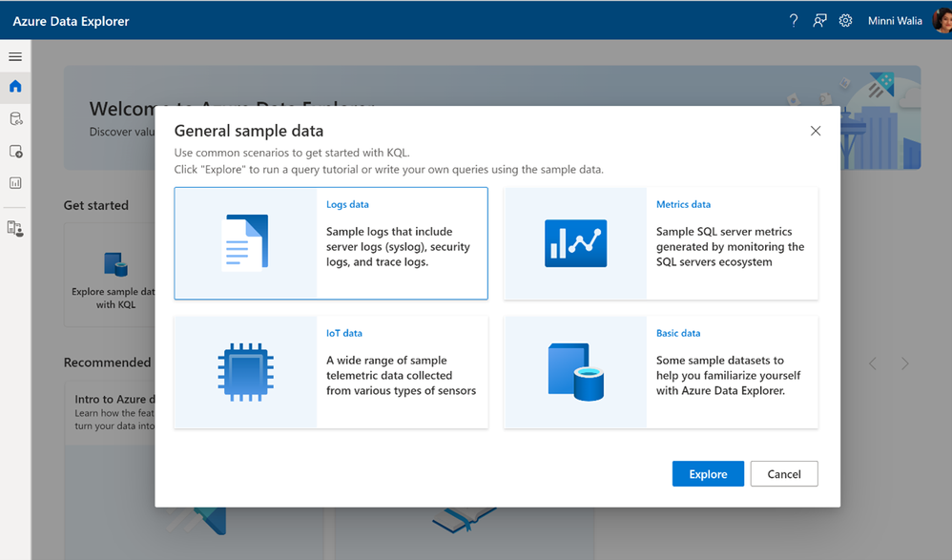Click the "General sample data" heading
952x560 pixels.
pos(248,131)
